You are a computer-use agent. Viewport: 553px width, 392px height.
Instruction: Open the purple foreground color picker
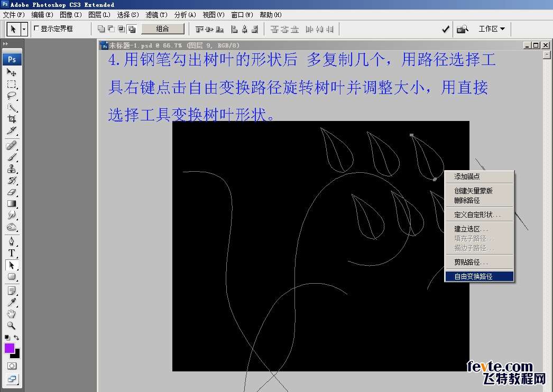[9, 348]
